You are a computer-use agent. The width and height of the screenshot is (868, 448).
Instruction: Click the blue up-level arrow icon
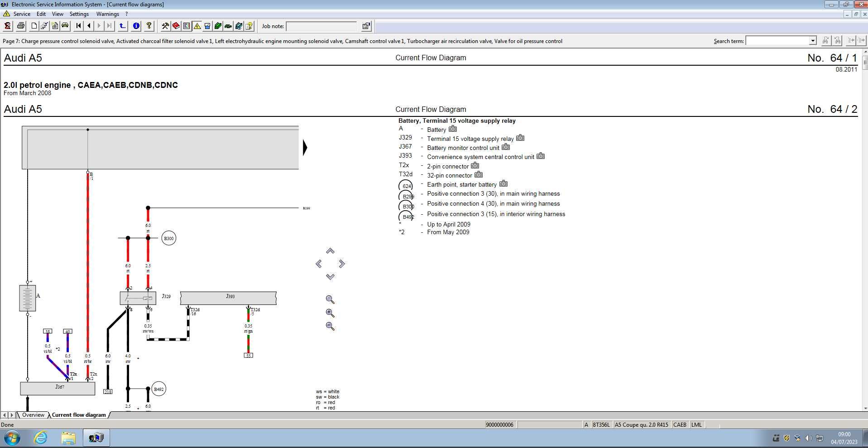(122, 26)
